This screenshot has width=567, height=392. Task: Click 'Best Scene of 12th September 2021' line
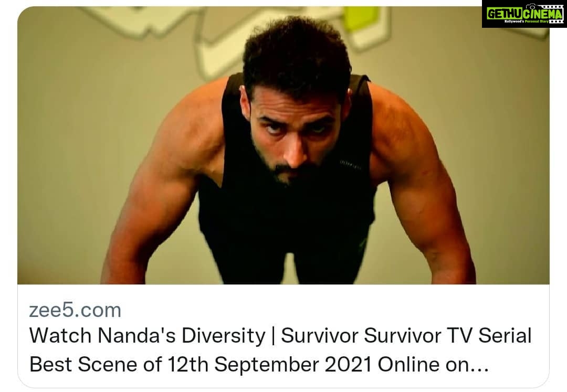(x=201, y=364)
